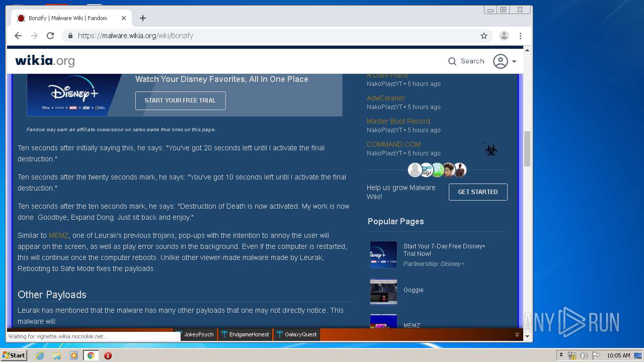The image size is (644, 362).
Task: Open the volume tray icon
Action: (584, 355)
